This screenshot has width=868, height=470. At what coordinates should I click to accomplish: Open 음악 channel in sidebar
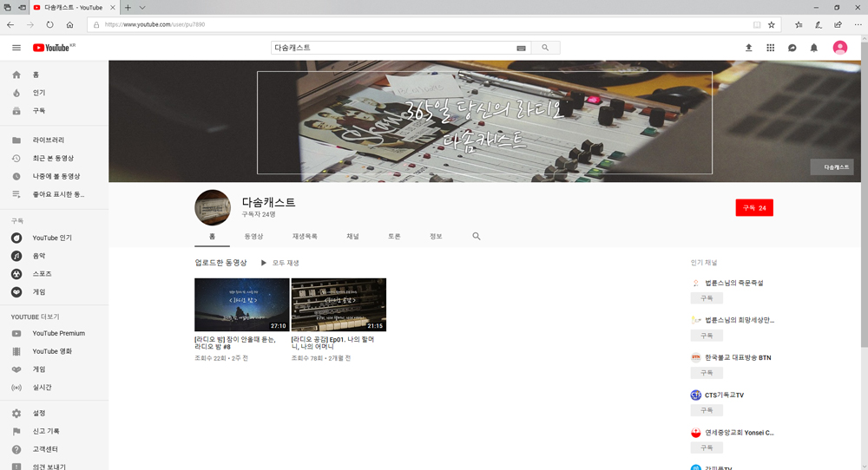click(x=54, y=256)
